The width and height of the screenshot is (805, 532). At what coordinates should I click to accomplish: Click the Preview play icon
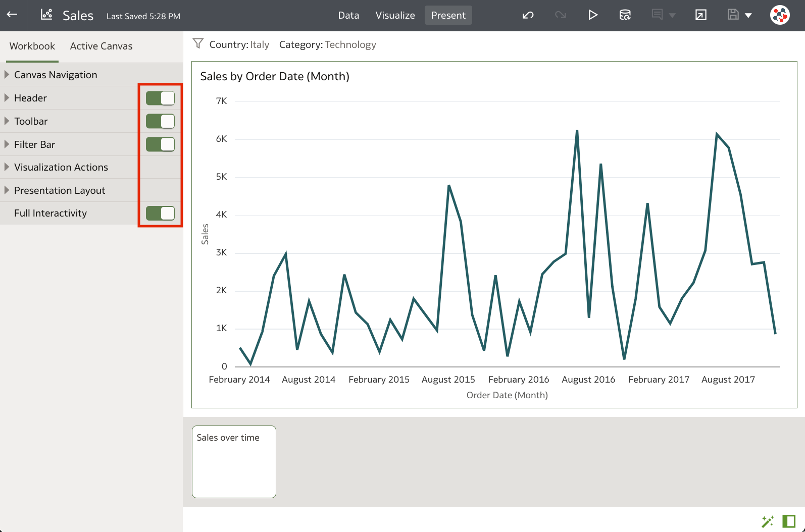(593, 15)
